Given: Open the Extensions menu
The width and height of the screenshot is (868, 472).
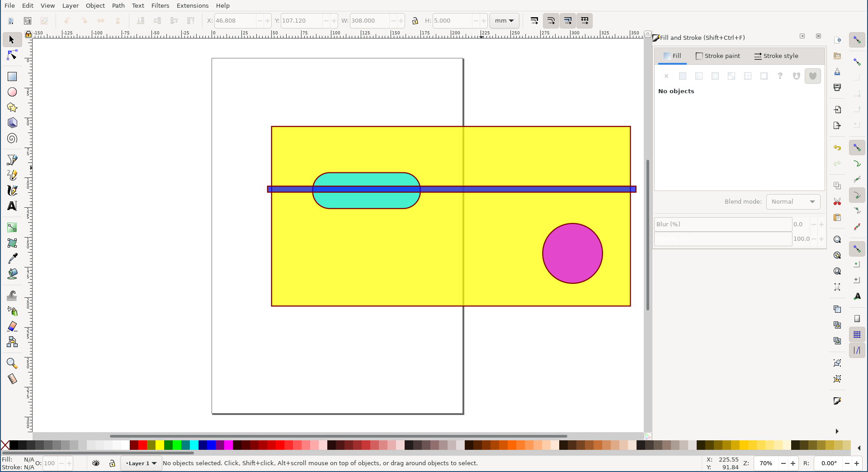Looking at the screenshot, I should click(193, 5).
